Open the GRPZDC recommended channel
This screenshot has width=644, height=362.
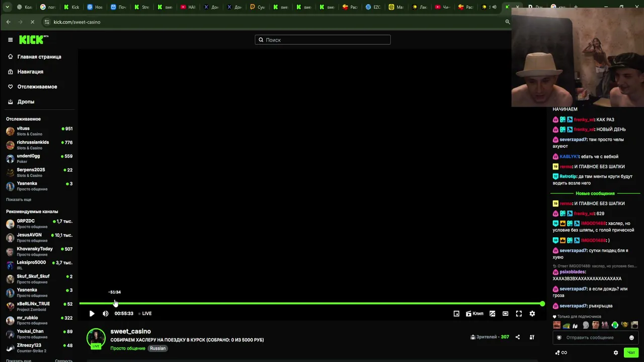[39, 224]
